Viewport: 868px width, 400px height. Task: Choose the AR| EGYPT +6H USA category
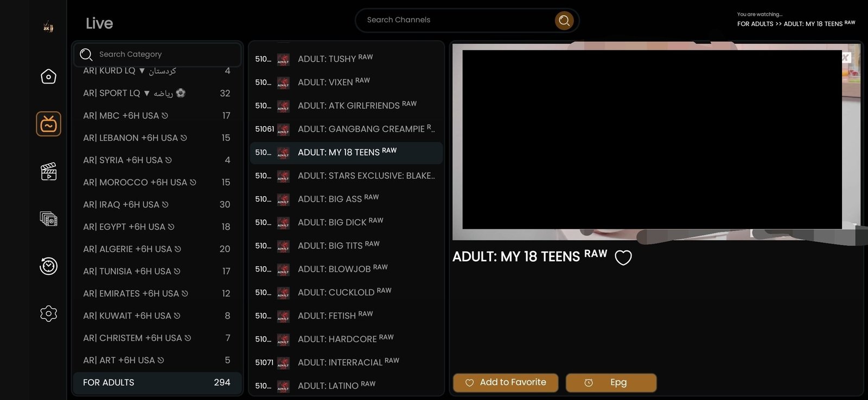click(x=157, y=227)
